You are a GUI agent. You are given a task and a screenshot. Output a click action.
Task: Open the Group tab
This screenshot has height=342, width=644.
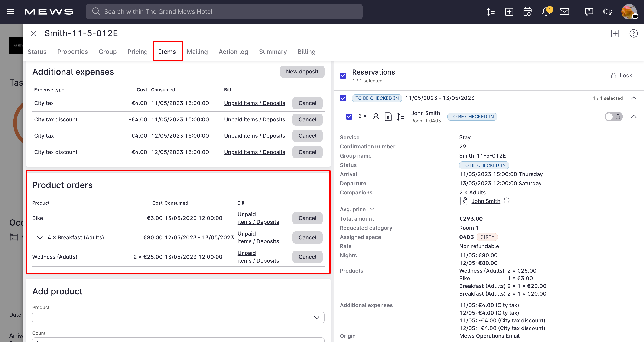pos(107,52)
